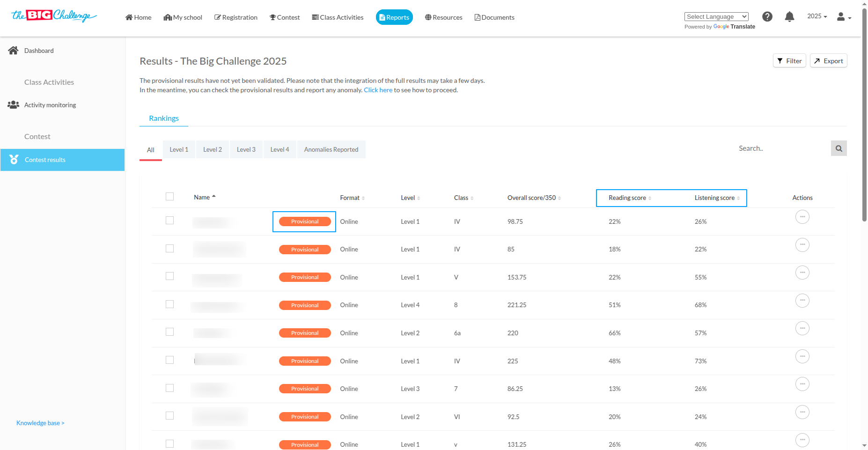Open the notifications bell
Screen dimensions: 868x450
[789, 17]
